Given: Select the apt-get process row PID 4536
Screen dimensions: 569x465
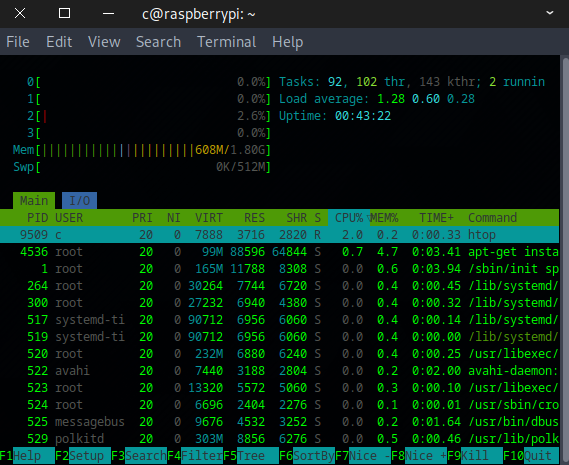Looking at the screenshot, I should point(279,252).
